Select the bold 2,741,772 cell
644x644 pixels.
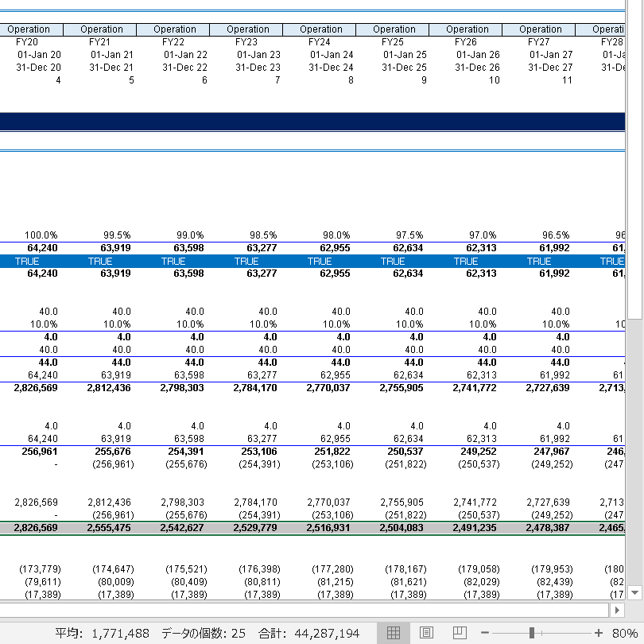[x=475, y=388]
